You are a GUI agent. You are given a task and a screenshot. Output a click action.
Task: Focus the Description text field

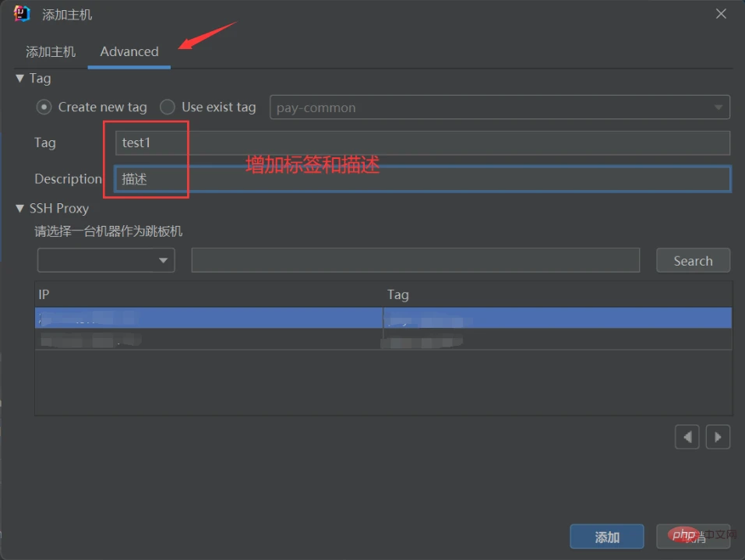point(422,179)
